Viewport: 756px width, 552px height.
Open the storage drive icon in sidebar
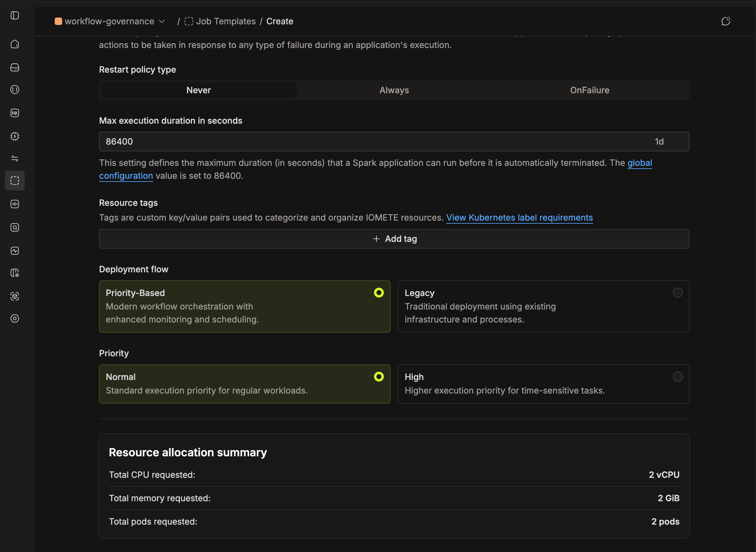[15, 67]
